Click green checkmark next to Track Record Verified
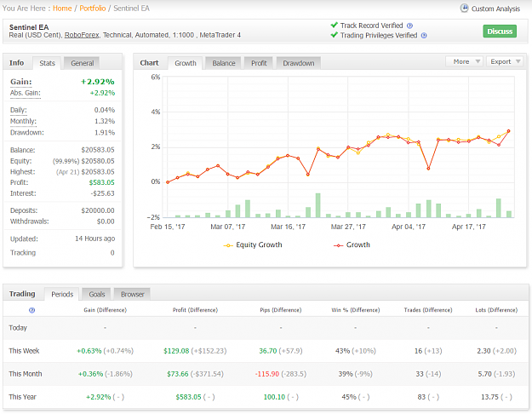 pos(335,26)
